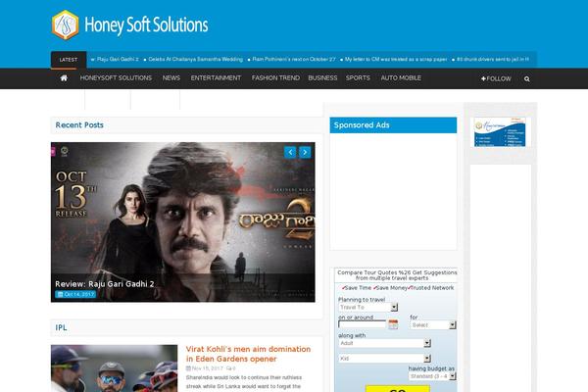Show next slide with right arrow
The height and width of the screenshot is (392, 588).
tap(305, 152)
